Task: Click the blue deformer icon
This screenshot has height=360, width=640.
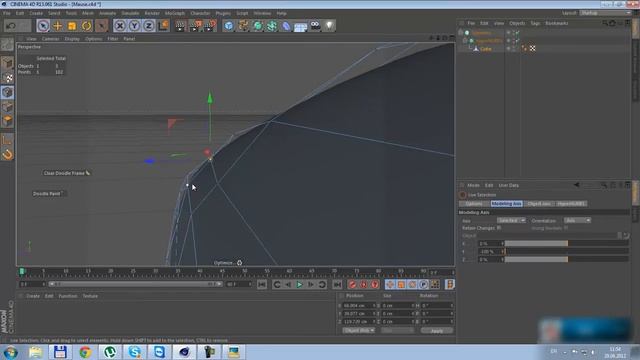Action: (x=286, y=26)
